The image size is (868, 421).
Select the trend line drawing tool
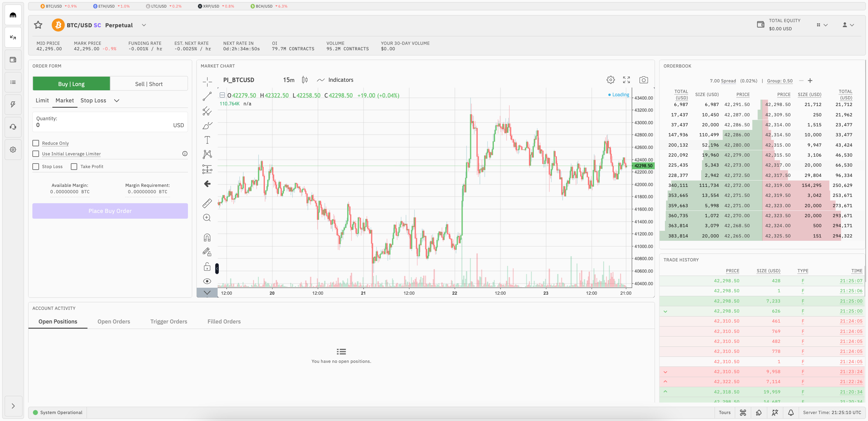pyautogui.click(x=207, y=96)
